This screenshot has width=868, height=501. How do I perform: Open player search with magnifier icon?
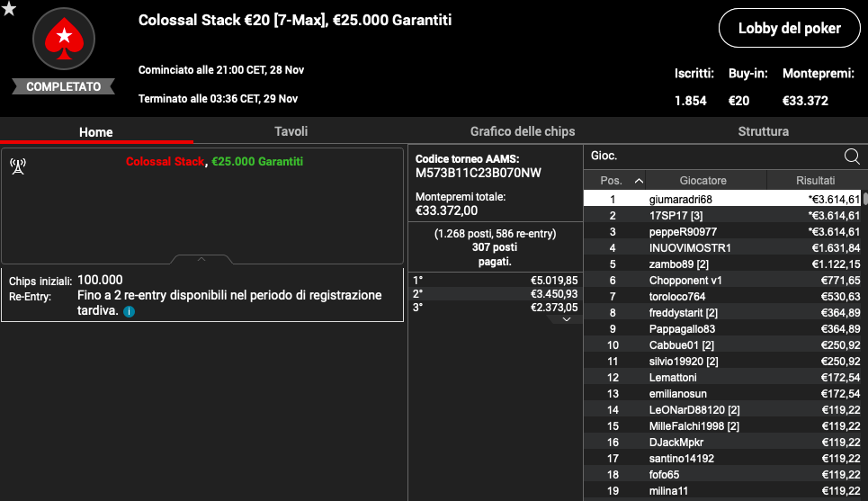click(851, 156)
